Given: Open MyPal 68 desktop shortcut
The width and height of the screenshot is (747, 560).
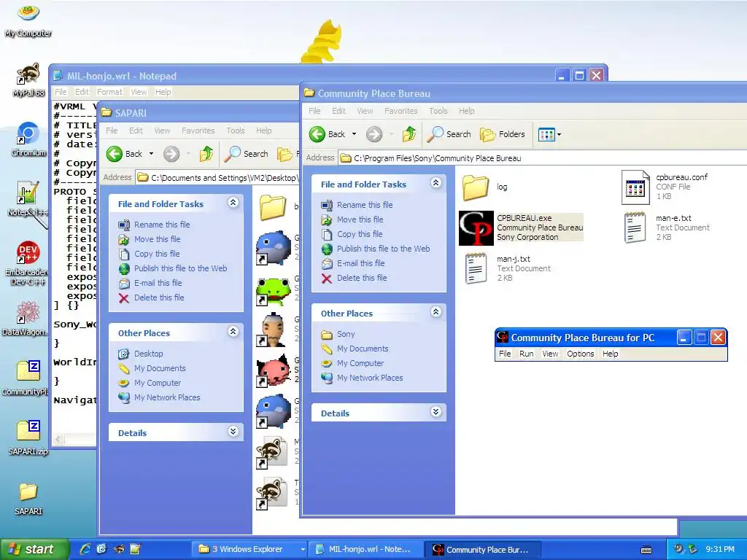Looking at the screenshot, I should coord(28,79).
